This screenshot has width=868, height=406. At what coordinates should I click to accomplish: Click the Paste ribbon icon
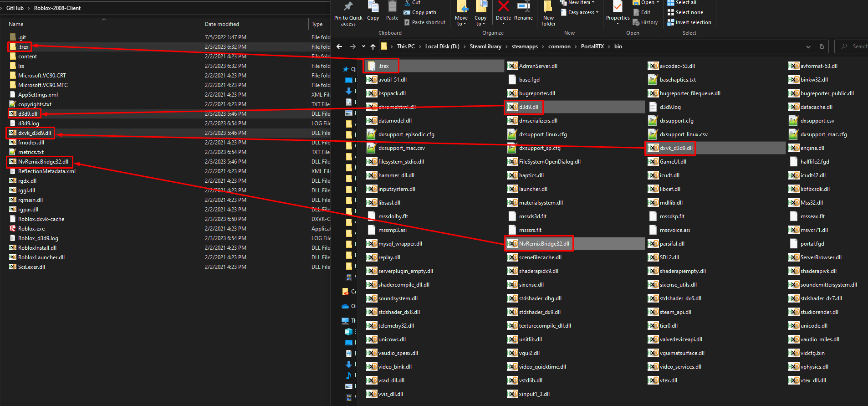[392, 6]
